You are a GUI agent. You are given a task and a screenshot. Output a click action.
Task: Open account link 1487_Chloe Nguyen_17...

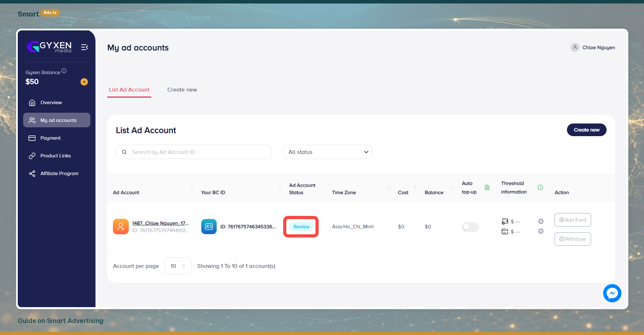tap(160, 223)
